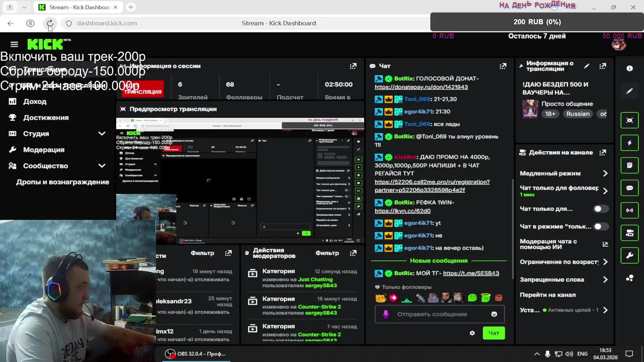Viewport: 644px width, 362px height.
Task: Pop out the session information panel
Action: pyautogui.click(x=353, y=66)
